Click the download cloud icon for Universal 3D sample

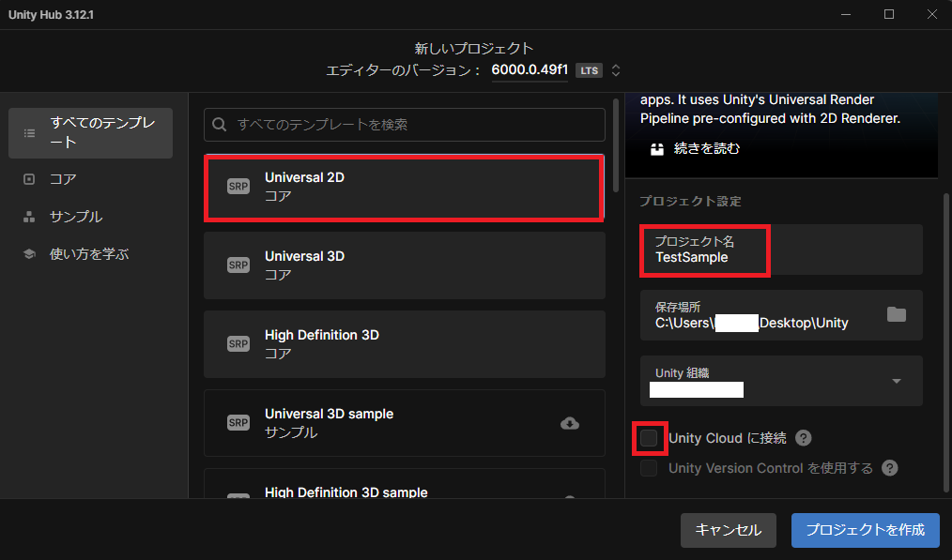pos(570,423)
